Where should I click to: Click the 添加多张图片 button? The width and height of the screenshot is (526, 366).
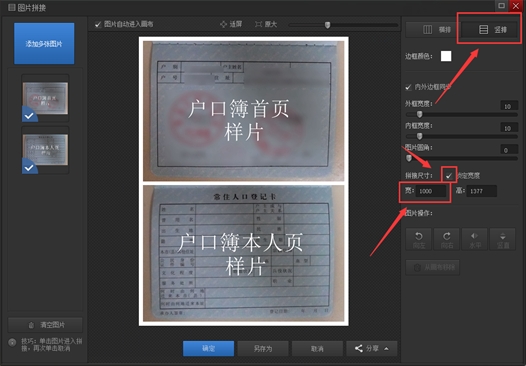tap(44, 44)
